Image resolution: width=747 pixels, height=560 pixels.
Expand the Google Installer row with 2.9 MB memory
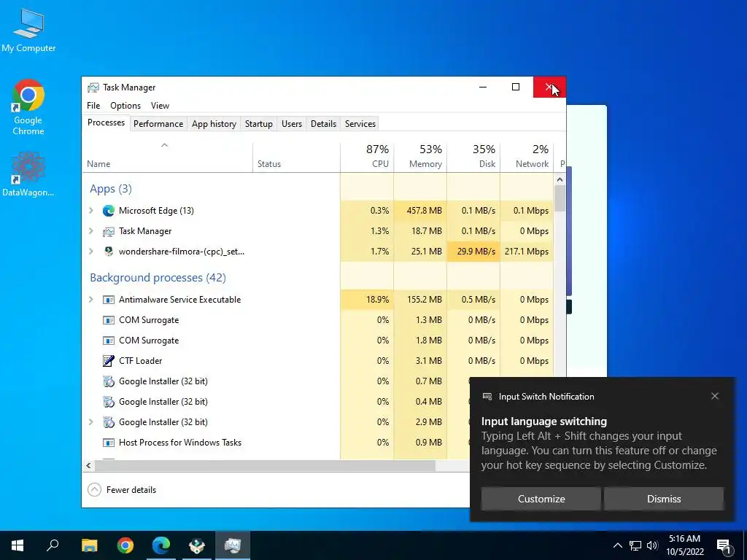[91, 422]
